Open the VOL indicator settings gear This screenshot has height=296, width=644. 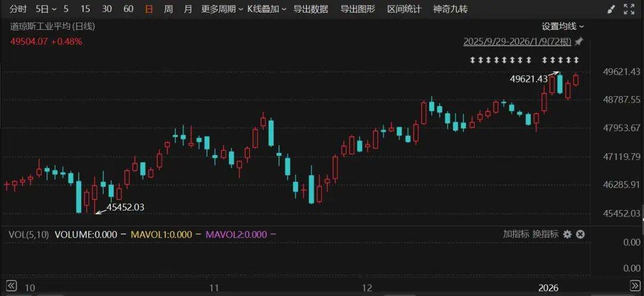pyautogui.click(x=567, y=235)
